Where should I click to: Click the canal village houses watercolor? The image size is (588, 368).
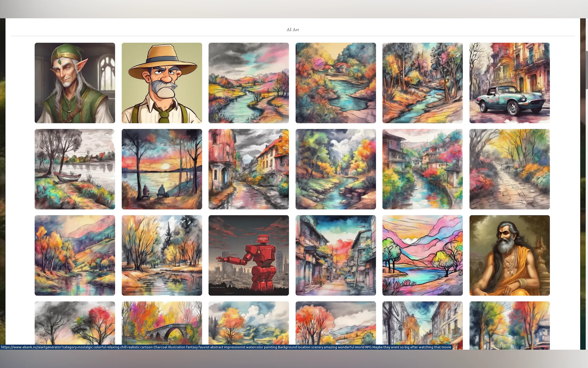pos(422,169)
